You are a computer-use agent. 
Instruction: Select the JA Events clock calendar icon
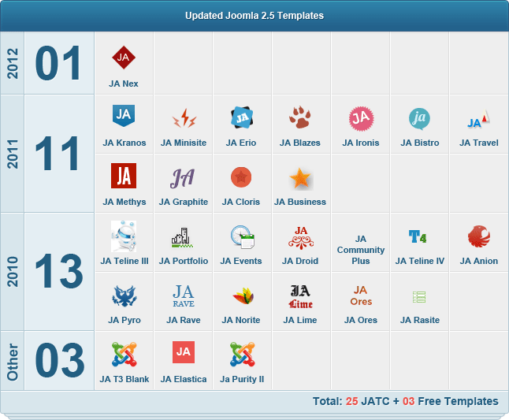pyautogui.click(x=243, y=237)
